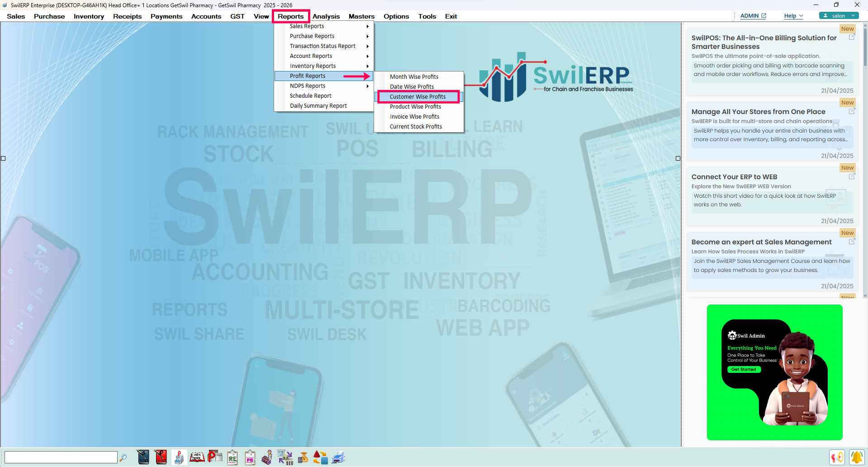Image resolution: width=868 pixels, height=467 pixels.
Task: Open the Options menu
Action: [396, 16]
